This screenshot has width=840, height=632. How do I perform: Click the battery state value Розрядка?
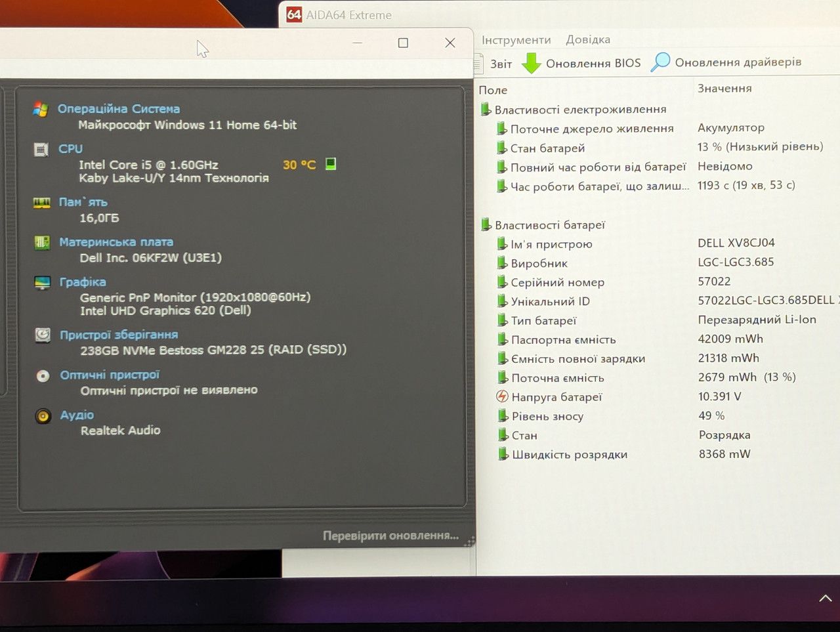point(724,435)
